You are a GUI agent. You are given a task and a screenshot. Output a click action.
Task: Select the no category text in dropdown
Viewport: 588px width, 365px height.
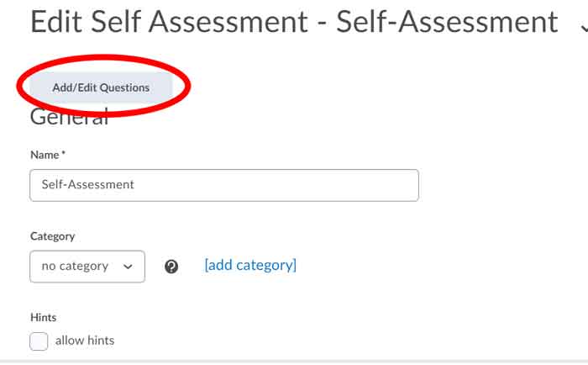75,267
